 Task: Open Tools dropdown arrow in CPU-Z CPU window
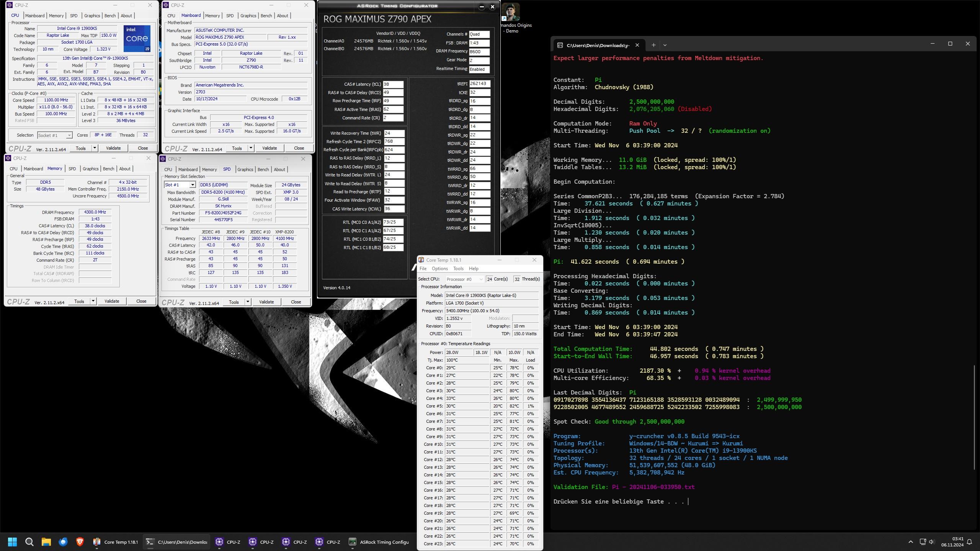coord(95,148)
